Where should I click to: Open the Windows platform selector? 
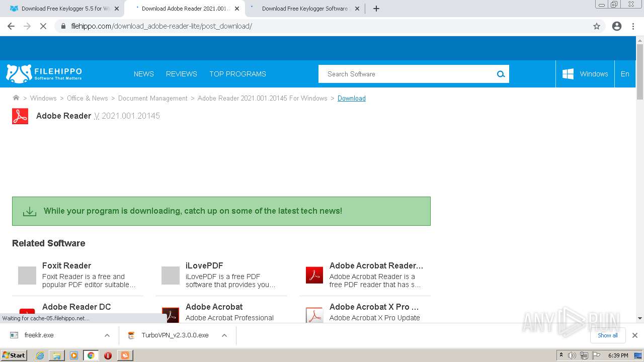click(x=585, y=74)
